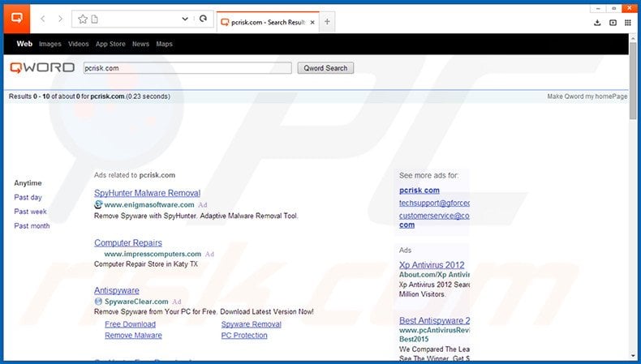Screen dimensions: 641x364
Task: Filter results by Past month
Action: (x=32, y=226)
